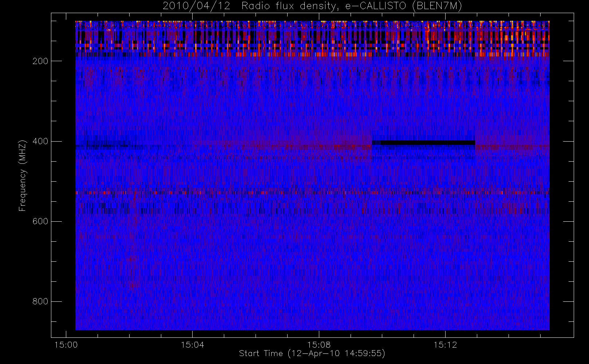Click the 15:12 time tick label
This screenshot has width=589, height=364.
(445, 345)
